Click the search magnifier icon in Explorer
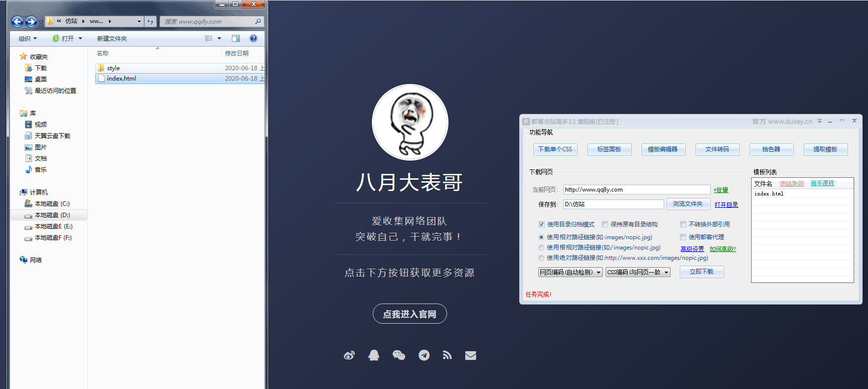868x389 pixels. 258,22
